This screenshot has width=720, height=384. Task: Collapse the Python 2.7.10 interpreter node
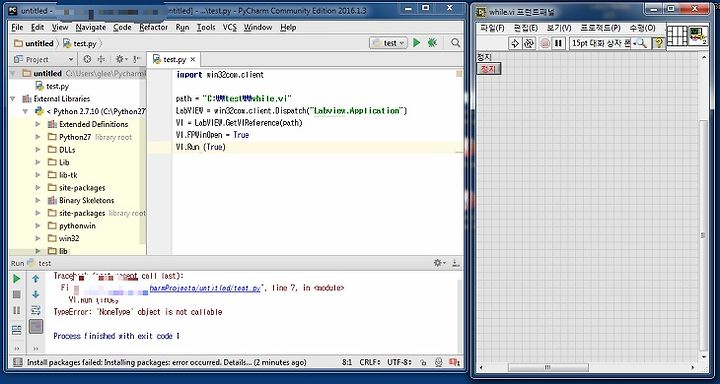click(26, 112)
